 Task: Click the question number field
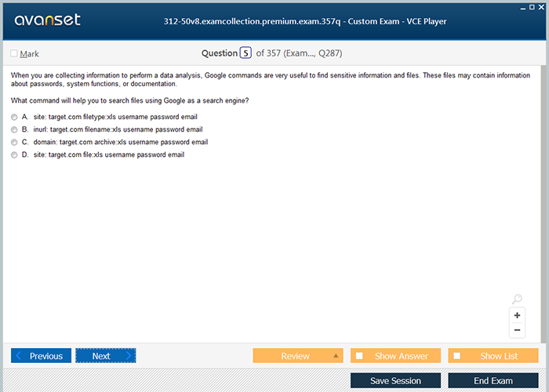point(245,53)
